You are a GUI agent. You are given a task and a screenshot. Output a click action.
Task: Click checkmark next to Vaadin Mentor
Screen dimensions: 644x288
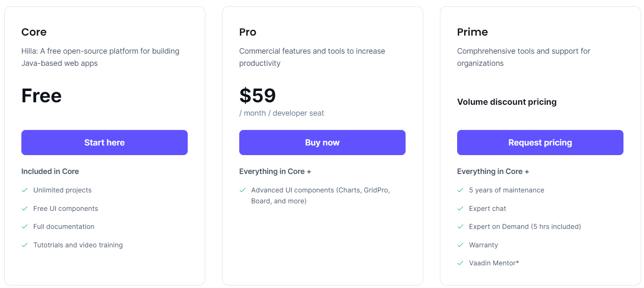click(460, 263)
